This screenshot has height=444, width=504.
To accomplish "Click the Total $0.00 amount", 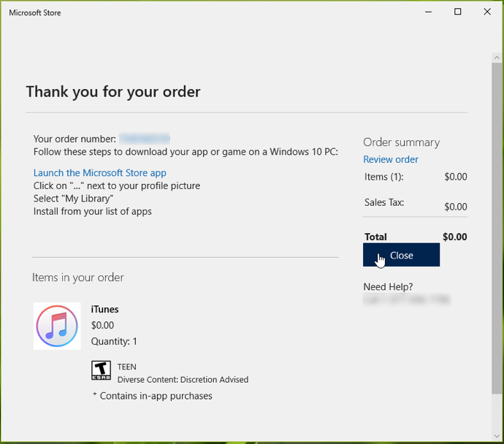I will pyautogui.click(x=454, y=237).
